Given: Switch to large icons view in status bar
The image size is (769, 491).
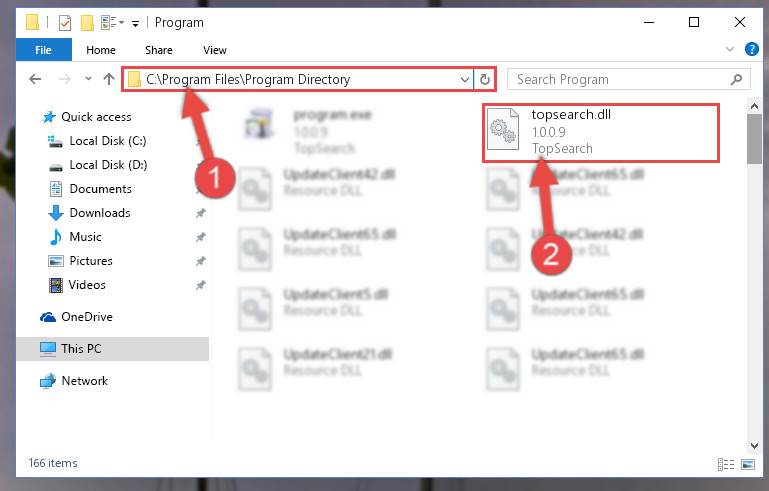Looking at the screenshot, I should (748, 464).
